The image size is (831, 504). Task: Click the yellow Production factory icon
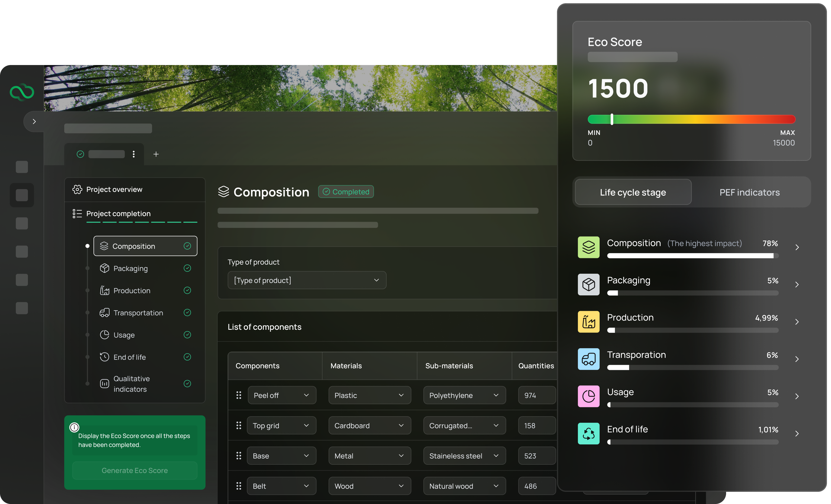tap(588, 322)
